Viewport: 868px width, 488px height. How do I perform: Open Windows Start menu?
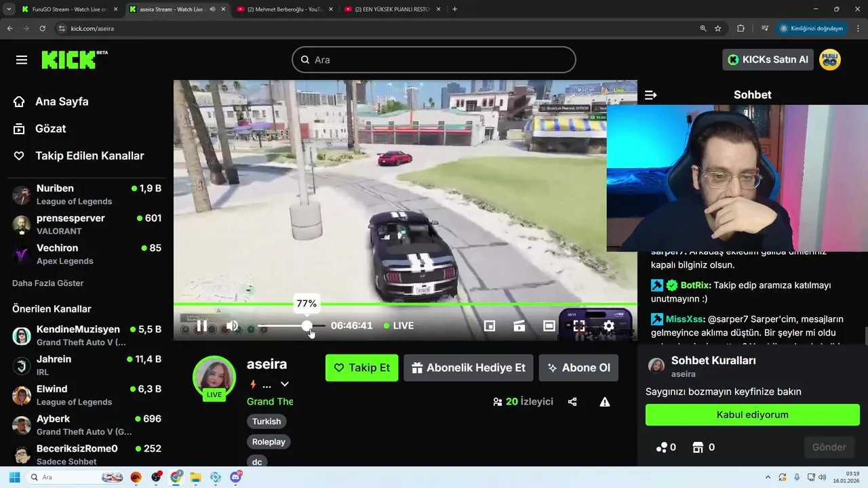pyautogui.click(x=14, y=477)
